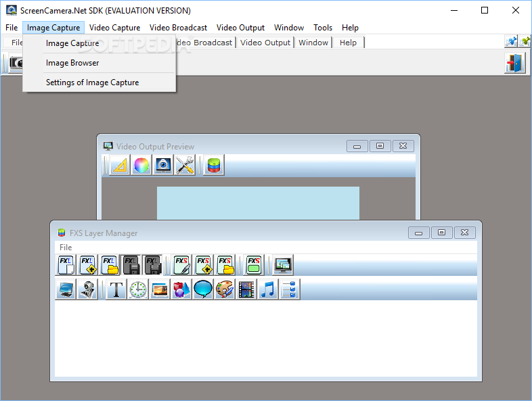This screenshot has height=401, width=532.
Task: Close the FXS Layer Manager window
Action: tap(465, 233)
